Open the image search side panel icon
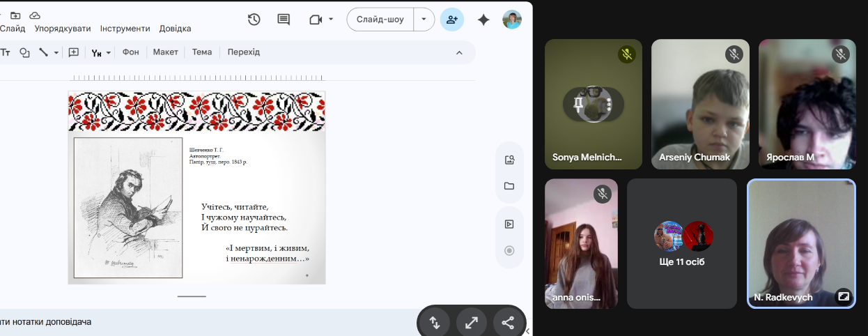This screenshot has width=868, height=336. (x=509, y=160)
